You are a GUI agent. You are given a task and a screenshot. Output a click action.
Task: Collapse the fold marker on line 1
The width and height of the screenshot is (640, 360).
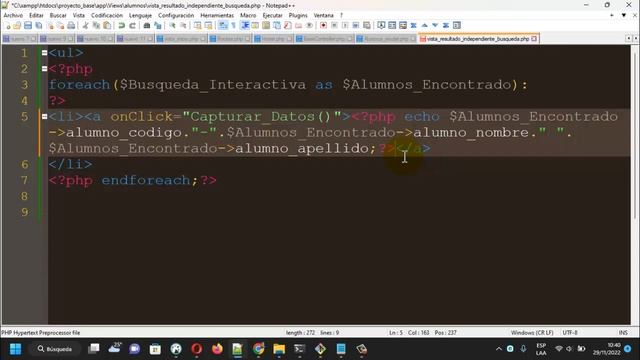44,53
